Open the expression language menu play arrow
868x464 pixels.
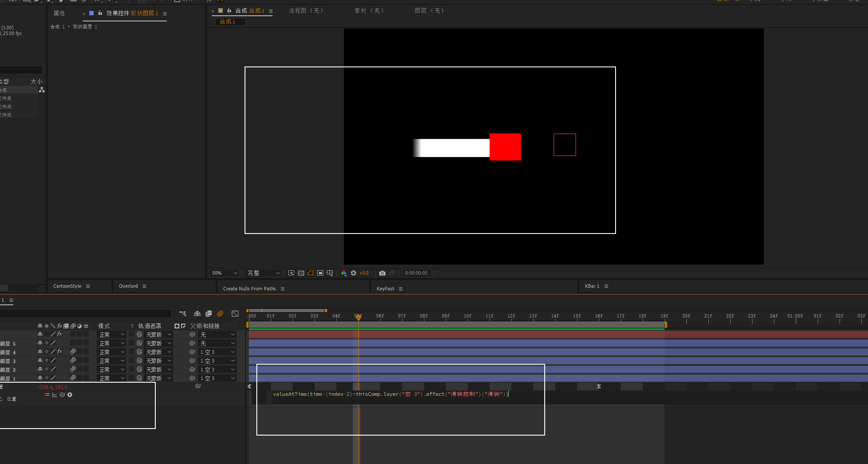coord(70,395)
